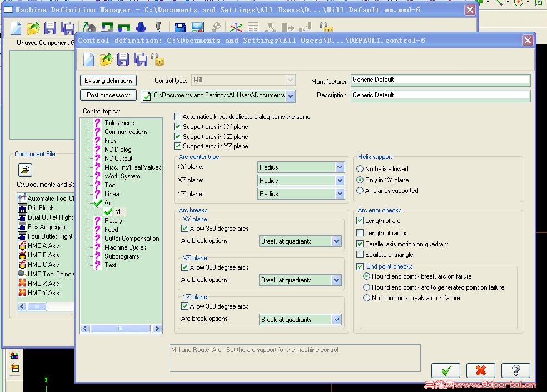Screen dimensions: 547x392
Task: Click Open icon in Machine Definition Manager toolbar
Action: tap(33, 28)
